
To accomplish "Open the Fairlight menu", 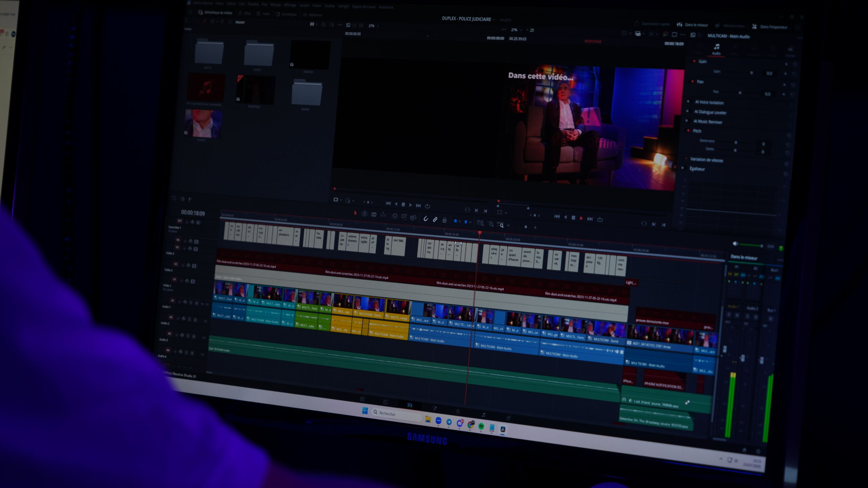I will (x=343, y=6).
